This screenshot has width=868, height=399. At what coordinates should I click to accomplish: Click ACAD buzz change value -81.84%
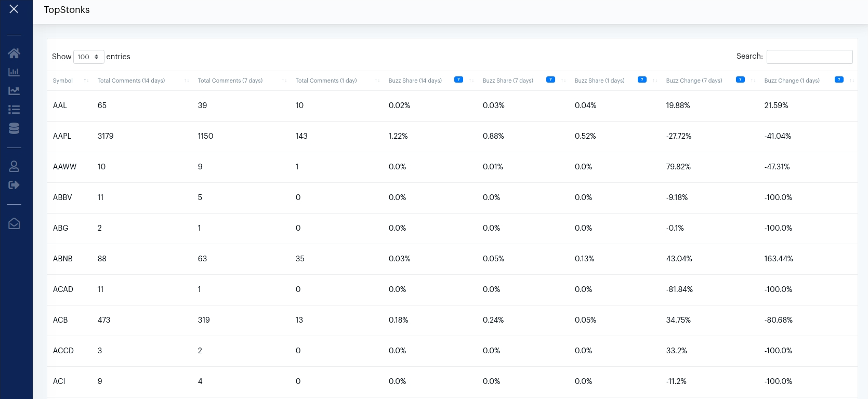click(x=679, y=289)
